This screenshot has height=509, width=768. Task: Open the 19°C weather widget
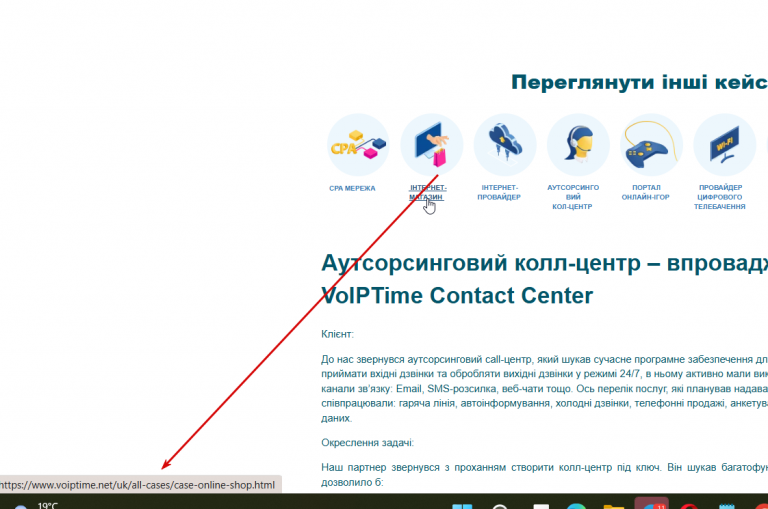tap(35, 505)
